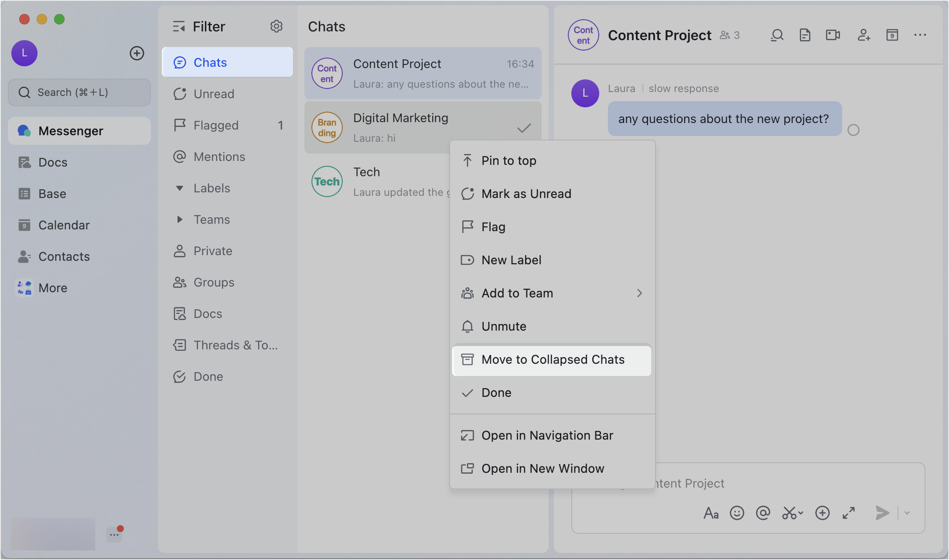
Task: Open the chat calendar icon in header
Action: (x=892, y=35)
